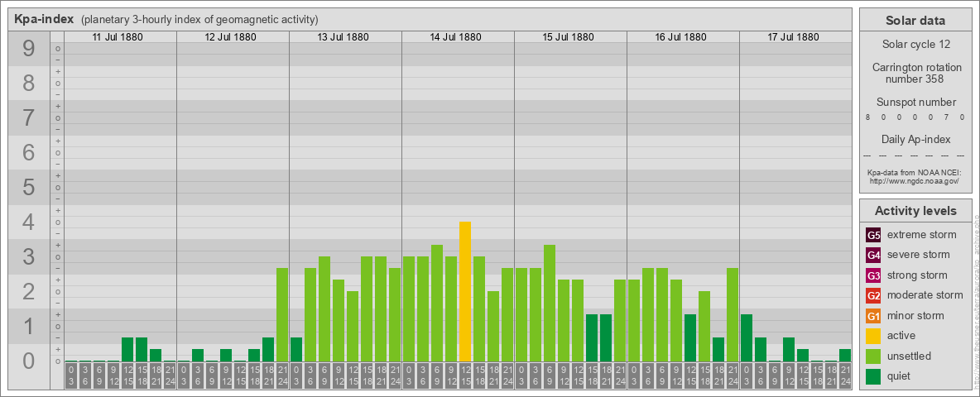This screenshot has width=980, height=397.
Task: Click the strong storm legend label
Action: [x=917, y=275]
